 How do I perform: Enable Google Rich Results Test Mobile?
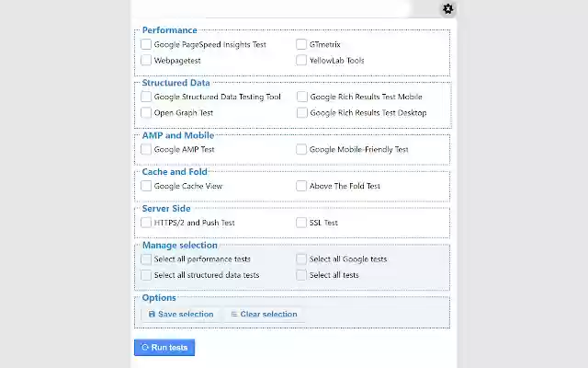[302, 97]
